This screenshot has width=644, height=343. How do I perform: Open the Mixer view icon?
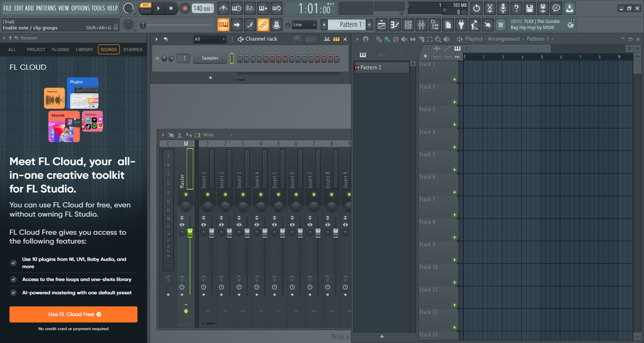click(x=421, y=25)
